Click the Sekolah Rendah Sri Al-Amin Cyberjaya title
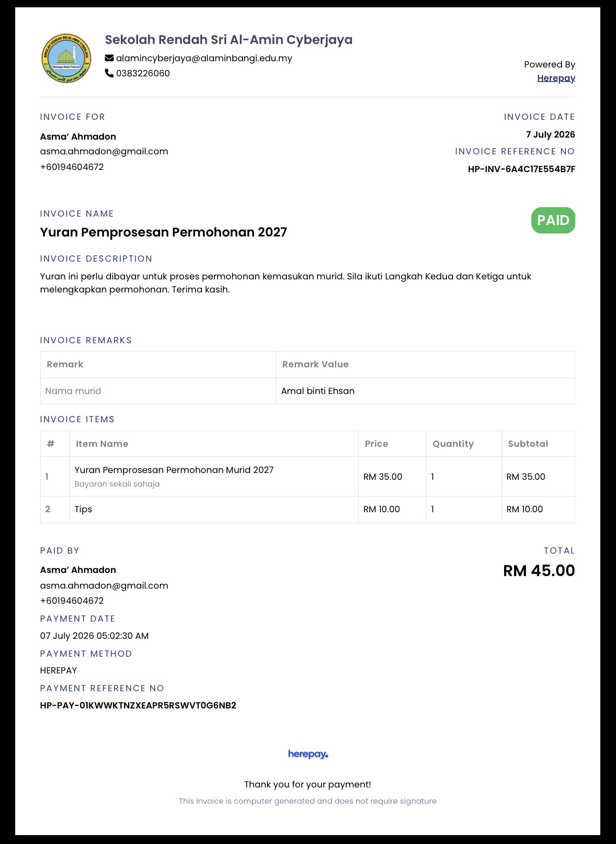The width and height of the screenshot is (616, 844). [x=229, y=40]
